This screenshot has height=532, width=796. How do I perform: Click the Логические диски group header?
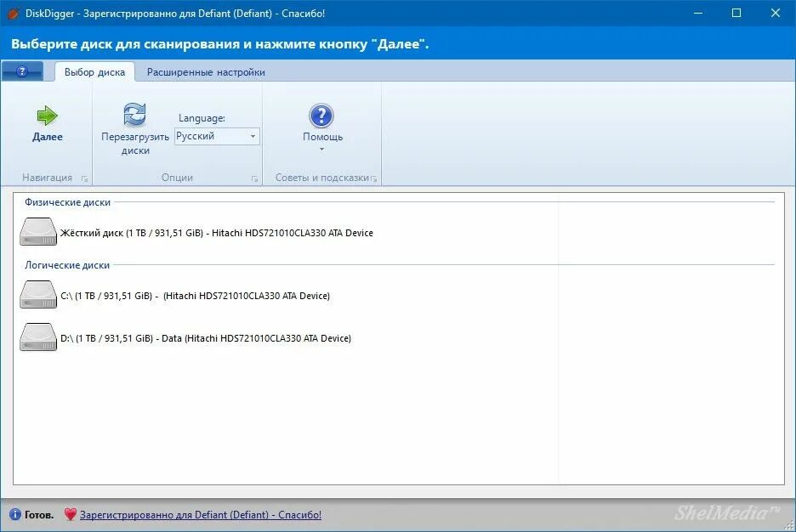click(67, 265)
